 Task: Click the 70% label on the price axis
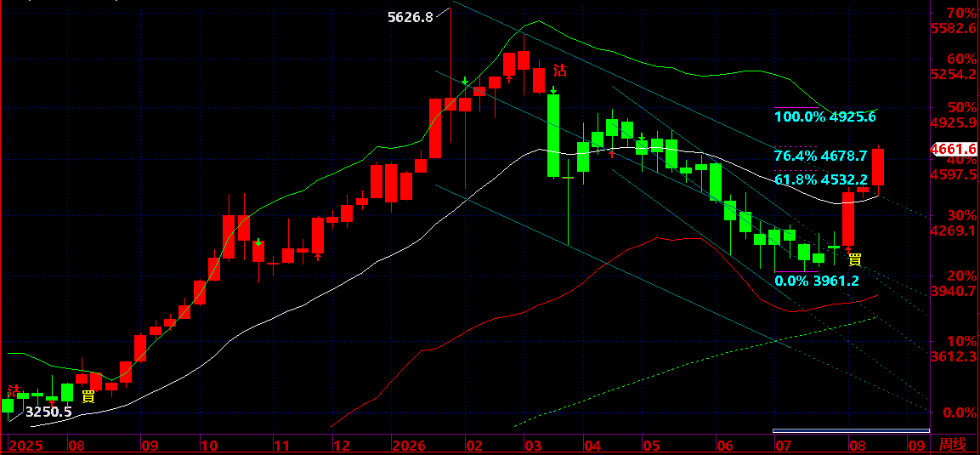[x=961, y=13]
